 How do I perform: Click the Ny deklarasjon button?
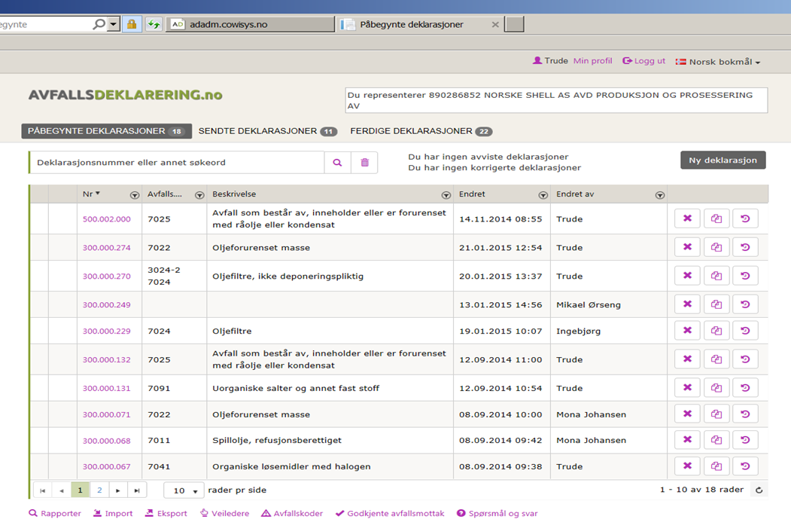pyautogui.click(x=723, y=160)
